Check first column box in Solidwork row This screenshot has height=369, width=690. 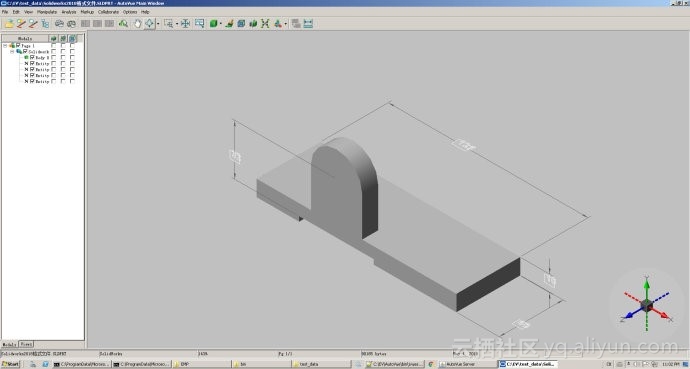tap(53, 51)
